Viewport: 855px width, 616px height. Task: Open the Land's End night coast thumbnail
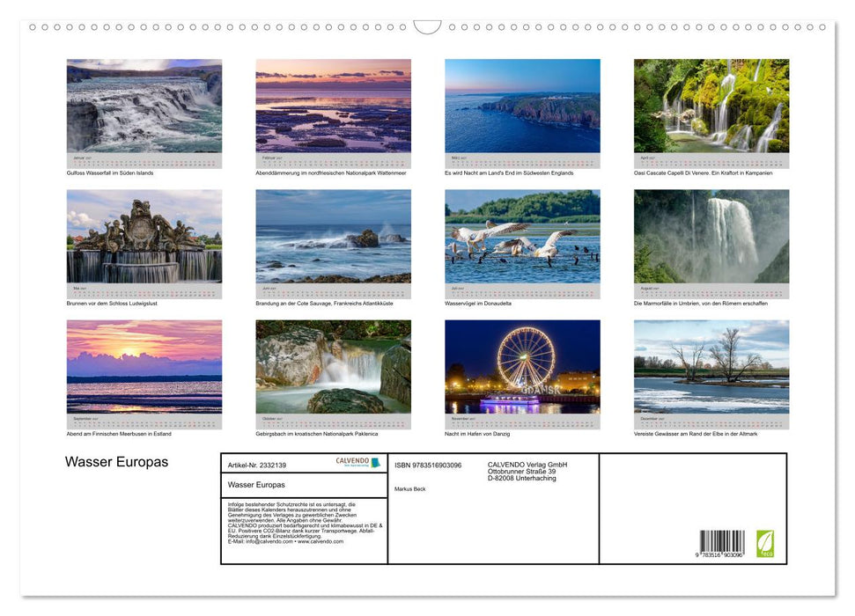(x=522, y=106)
